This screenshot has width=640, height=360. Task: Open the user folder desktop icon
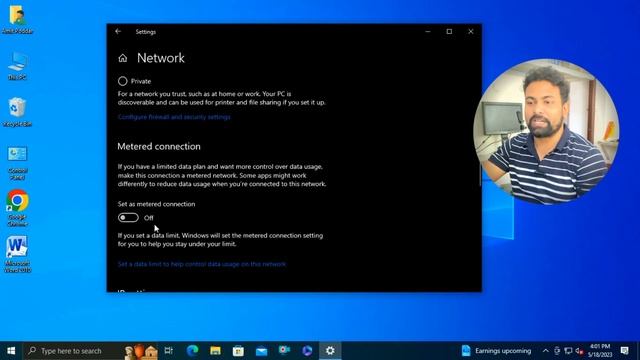(x=17, y=20)
